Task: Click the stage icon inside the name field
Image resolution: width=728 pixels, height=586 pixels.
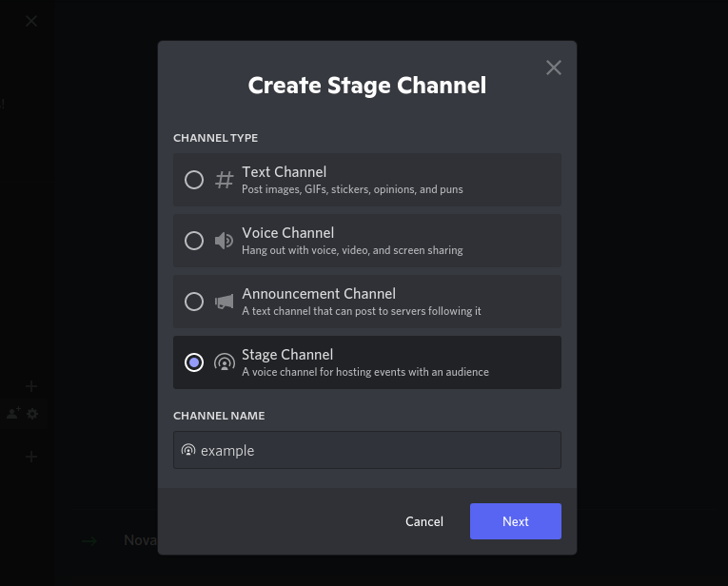Action: click(188, 450)
